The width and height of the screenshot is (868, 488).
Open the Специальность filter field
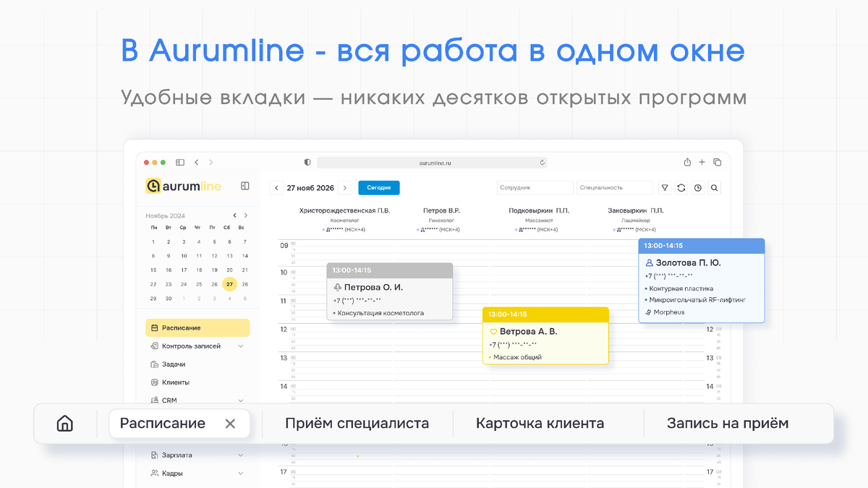(x=615, y=188)
